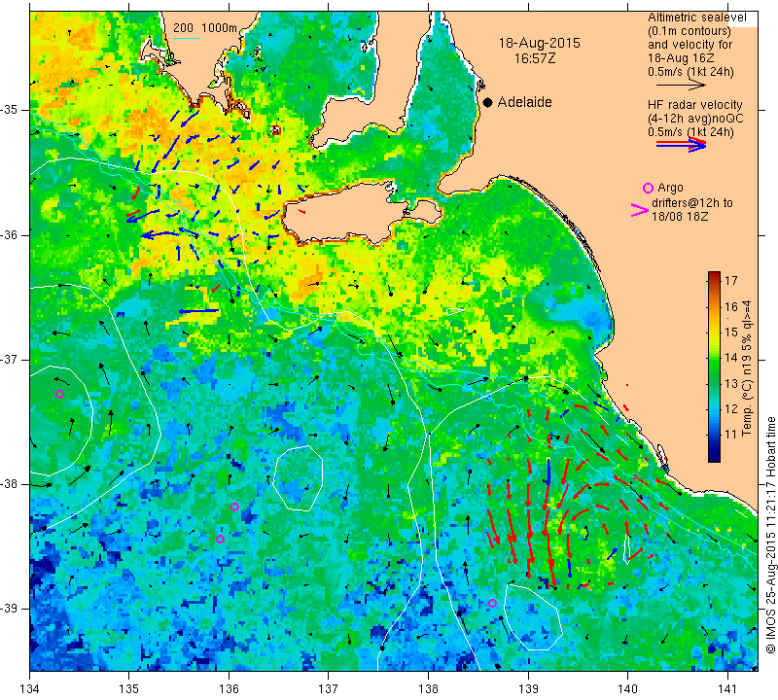The height and width of the screenshot is (700, 778).
Task: Click the longitude label 141
Action: (727, 688)
